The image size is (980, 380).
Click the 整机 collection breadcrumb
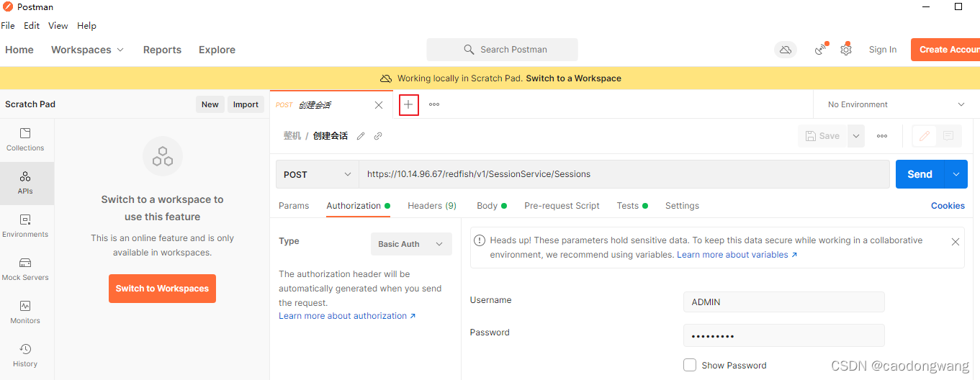coord(292,136)
